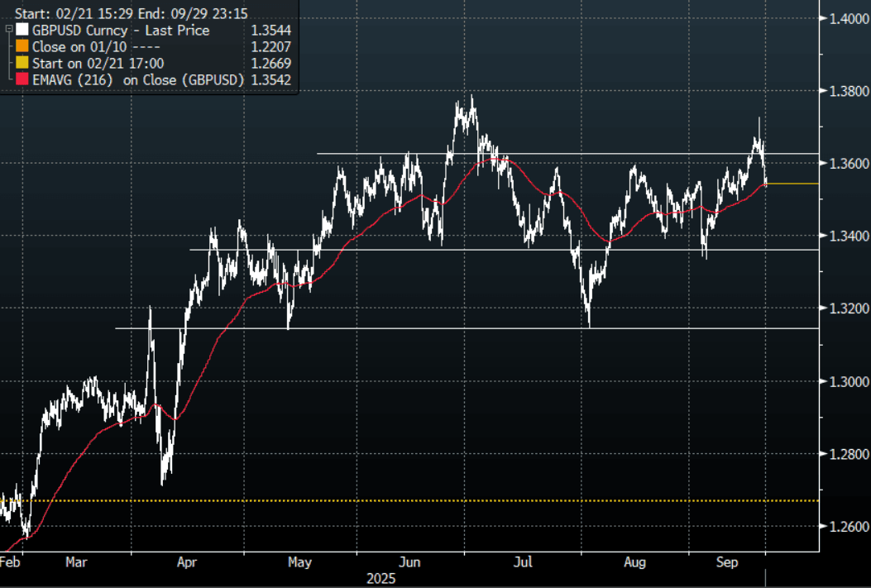The width and height of the screenshot is (871, 588).
Task: Click the orange Close on 01/10 swatch
Action: [x=22, y=47]
